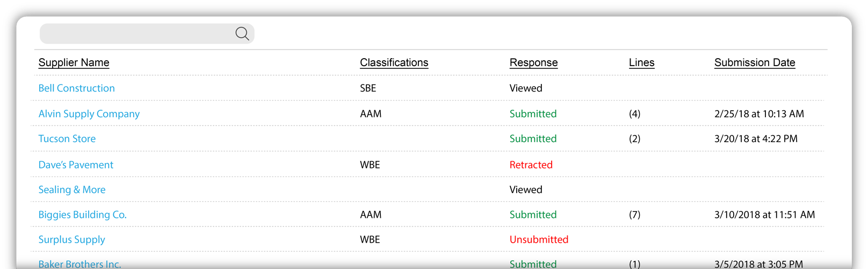Sort by Supplier Name column header
The image size is (868, 269).
74,62
